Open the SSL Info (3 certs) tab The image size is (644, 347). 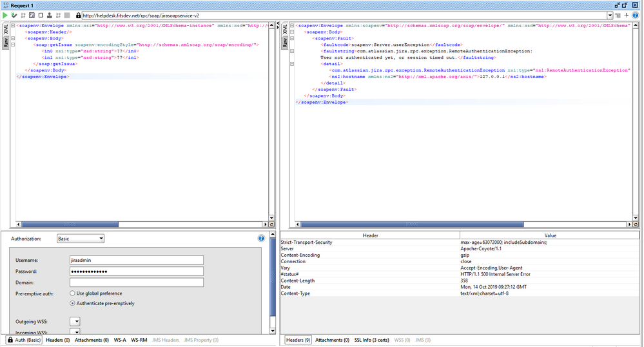[372, 340]
